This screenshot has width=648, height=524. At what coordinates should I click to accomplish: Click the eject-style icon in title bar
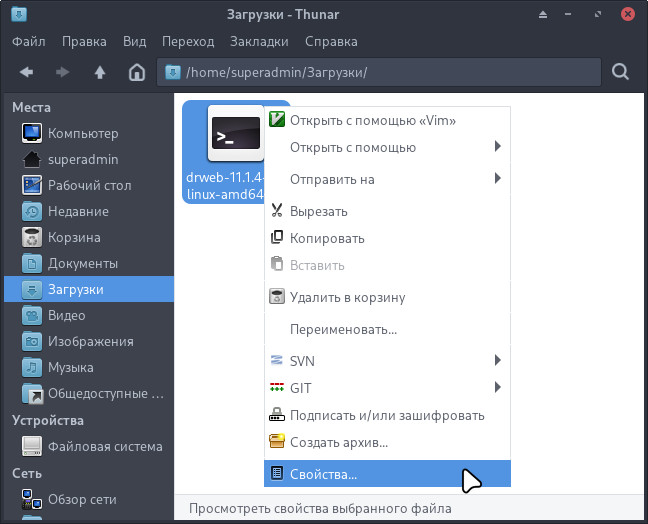(543, 14)
